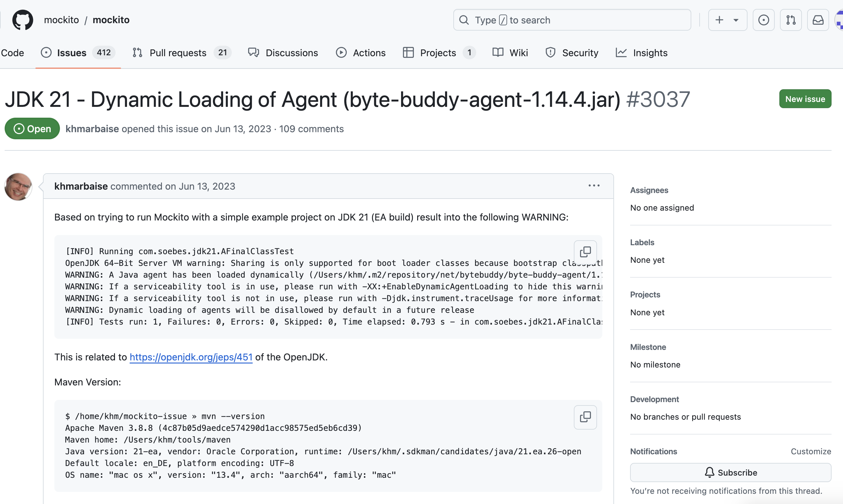Screen dimensions: 843x504
Task: Click the New issue button
Action: [x=805, y=99]
